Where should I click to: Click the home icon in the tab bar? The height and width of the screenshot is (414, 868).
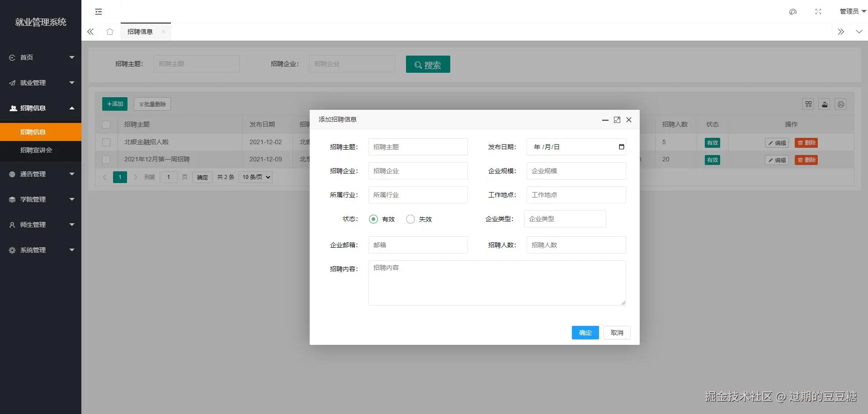click(109, 32)
